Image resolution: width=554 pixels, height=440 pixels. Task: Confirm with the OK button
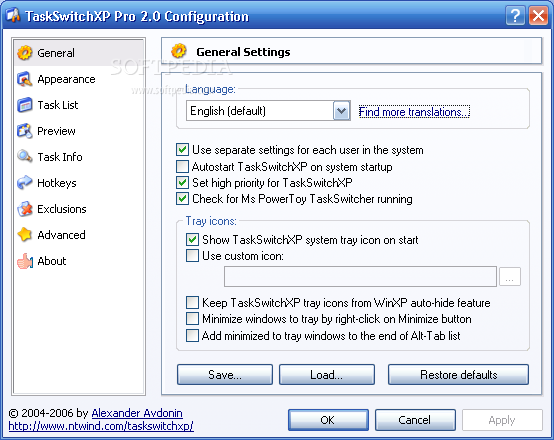click(328, 420)
